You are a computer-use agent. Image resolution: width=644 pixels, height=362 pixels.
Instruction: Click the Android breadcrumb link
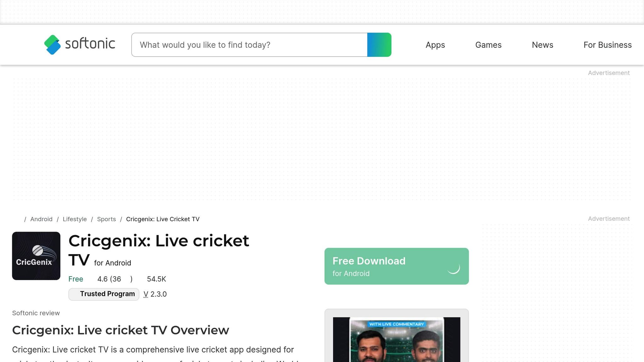(41, 219)
